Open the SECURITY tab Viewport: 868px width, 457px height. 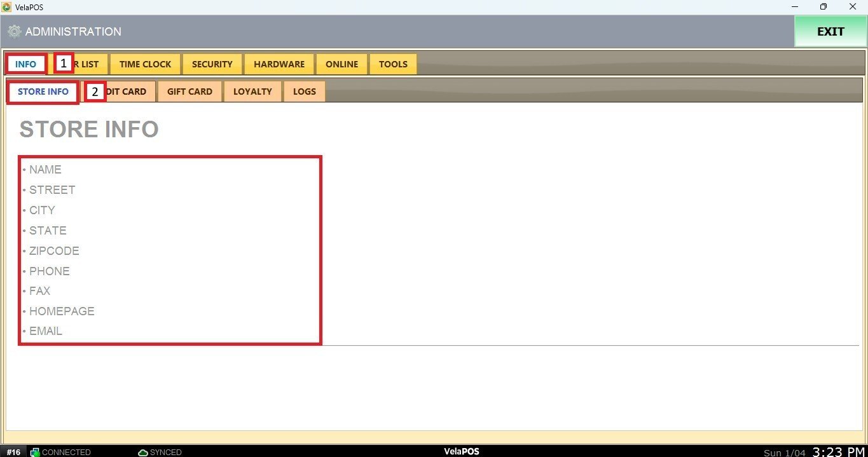212,64
